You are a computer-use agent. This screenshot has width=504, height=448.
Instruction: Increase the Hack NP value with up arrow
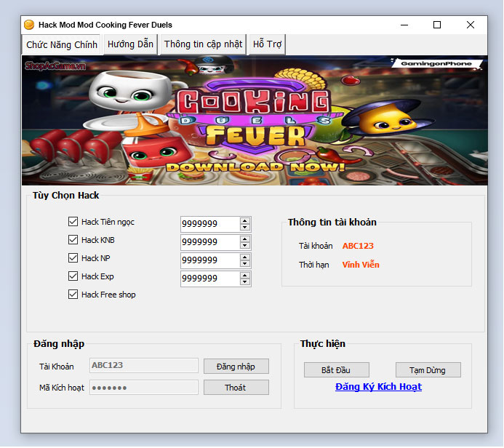point(245,257)
